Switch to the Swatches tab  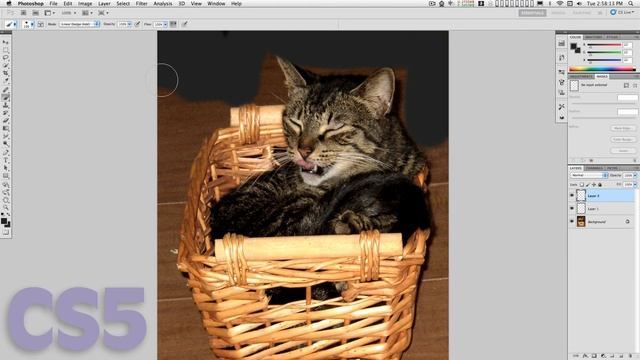[x=593, y=37]
